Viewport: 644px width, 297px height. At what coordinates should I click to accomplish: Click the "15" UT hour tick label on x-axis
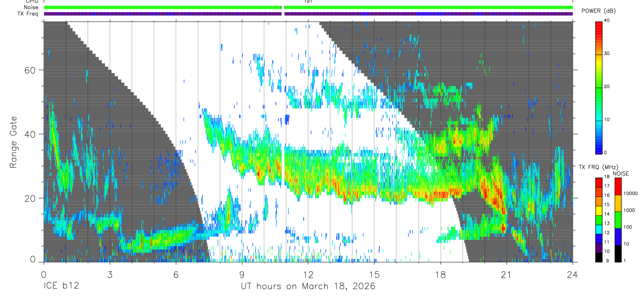click(374, 274)
